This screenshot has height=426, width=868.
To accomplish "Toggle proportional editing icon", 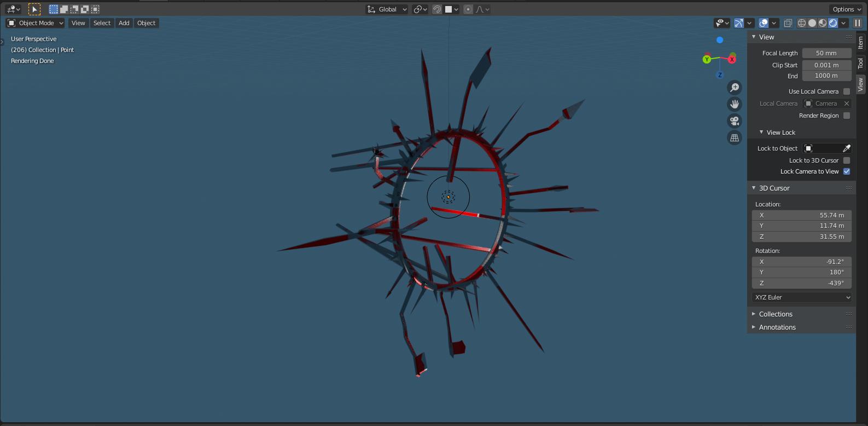I will [x=468, y=9].
